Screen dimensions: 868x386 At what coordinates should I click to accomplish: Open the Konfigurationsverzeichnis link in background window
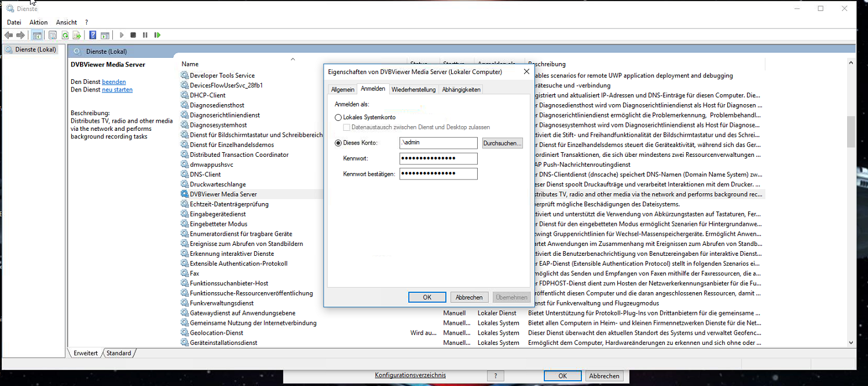point(411,375)
